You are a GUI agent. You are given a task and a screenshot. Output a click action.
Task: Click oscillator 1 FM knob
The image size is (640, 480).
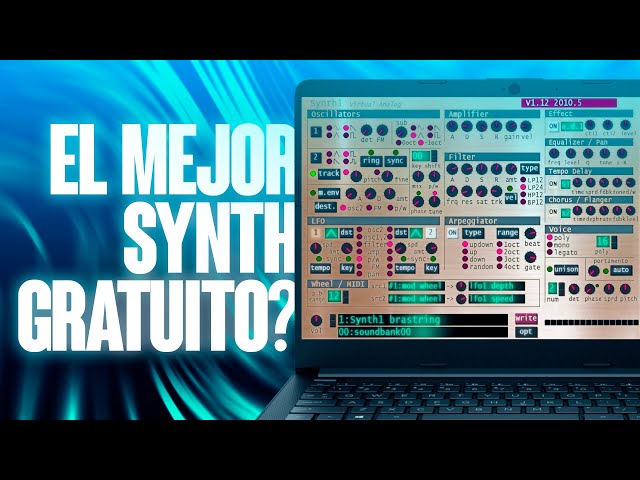pos(382,131)
